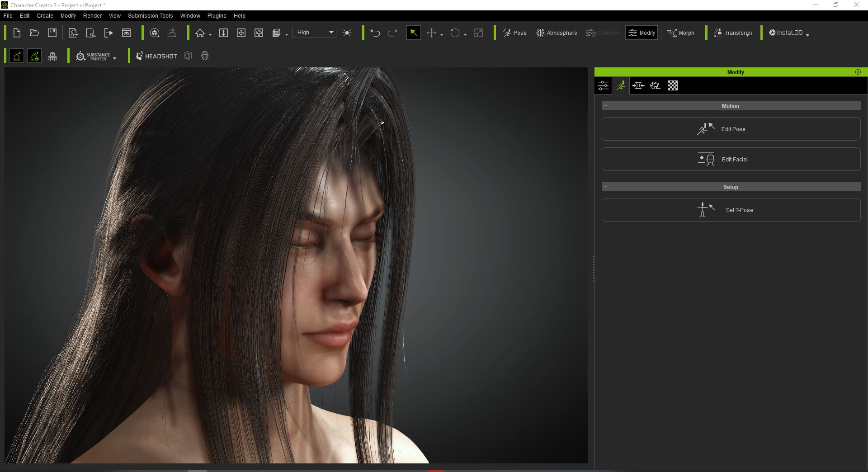868x472 pixels.
Task: Open the File menu
Action: coord(8,15)
